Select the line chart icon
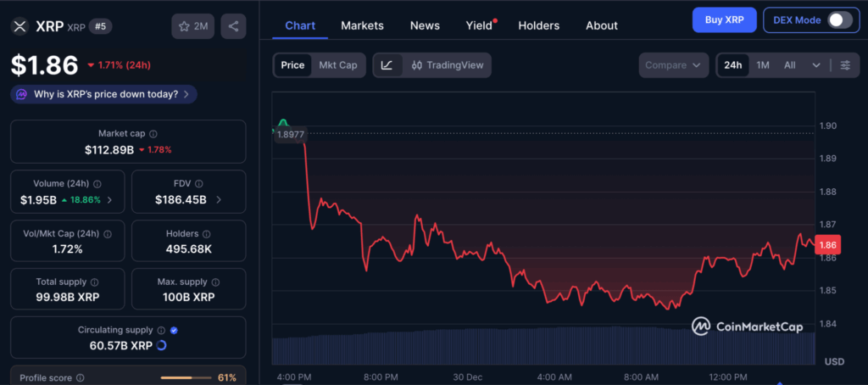Screen dimensions: 868x385 click(x=387, y=65)
